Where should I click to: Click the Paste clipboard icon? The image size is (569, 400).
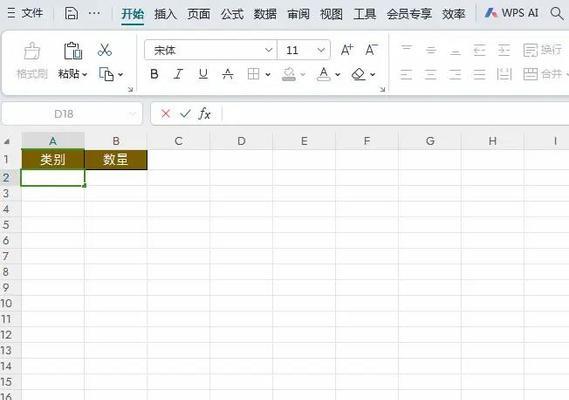click(x=73, y=50)
